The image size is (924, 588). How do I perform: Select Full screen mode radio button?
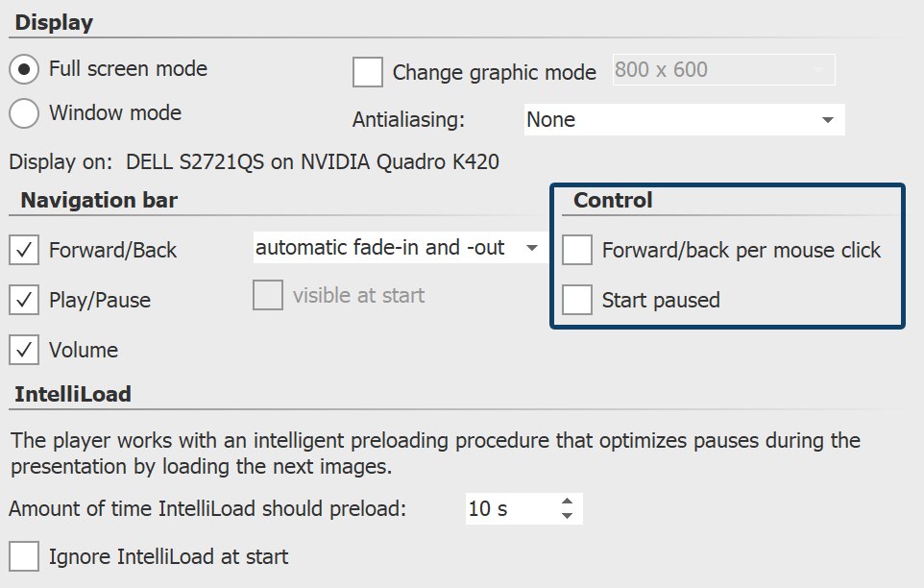[24, 70]
